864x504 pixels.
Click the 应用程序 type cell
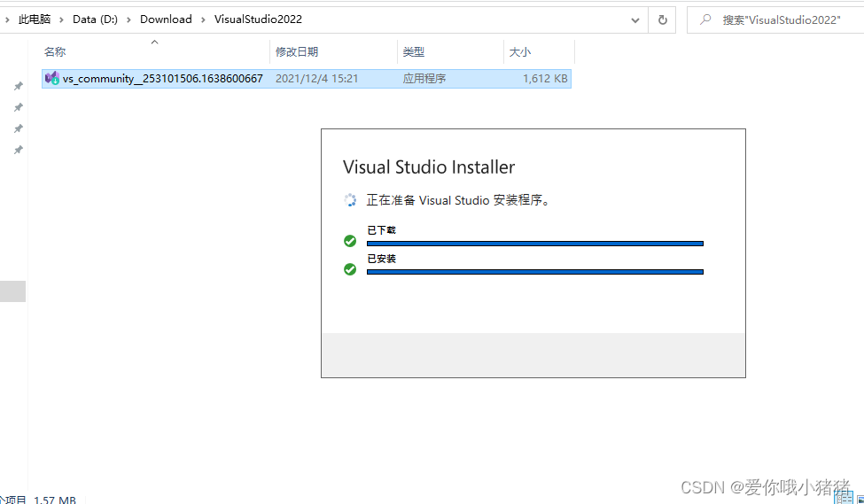pos(424,79)
